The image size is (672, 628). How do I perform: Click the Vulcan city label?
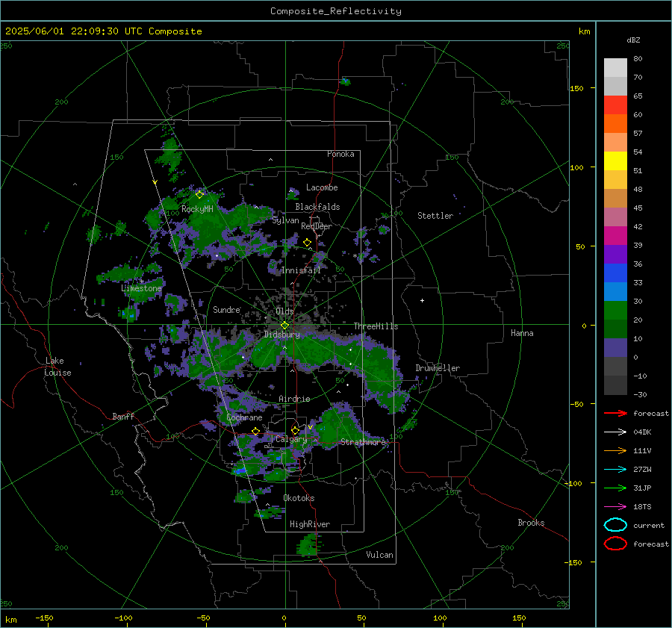tap(379, 555)
